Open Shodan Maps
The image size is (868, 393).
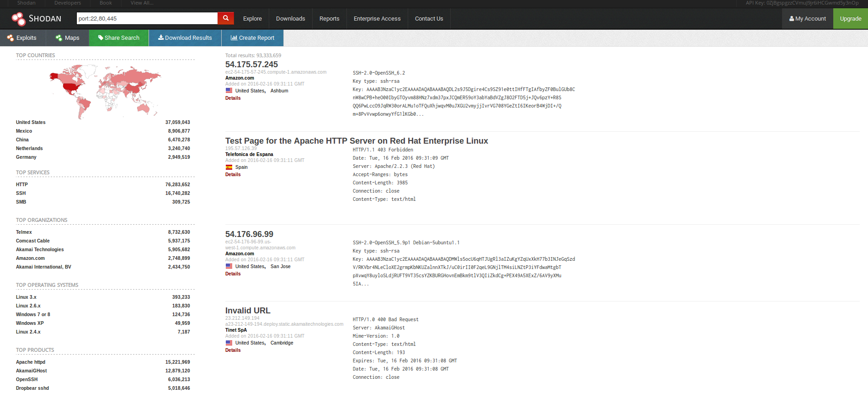tap(67, 38)
